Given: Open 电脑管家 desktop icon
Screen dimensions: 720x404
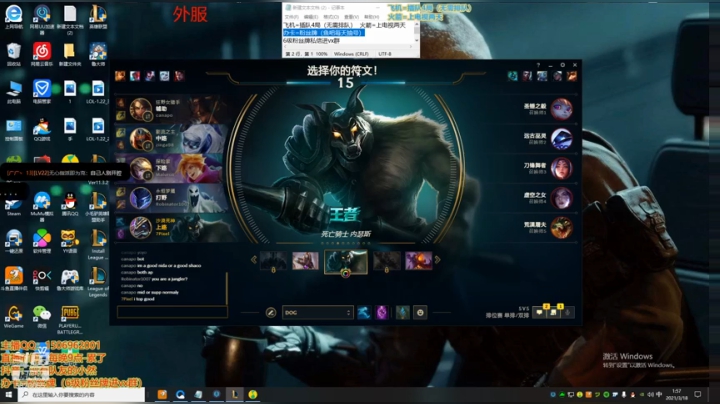Looking at the screenshot, I should click(42, 92).
